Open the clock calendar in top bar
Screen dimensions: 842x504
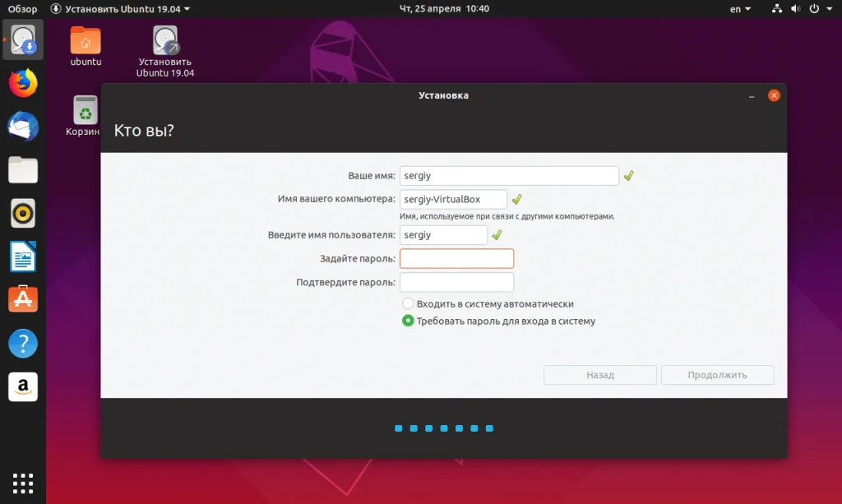[x=444, y=8]
